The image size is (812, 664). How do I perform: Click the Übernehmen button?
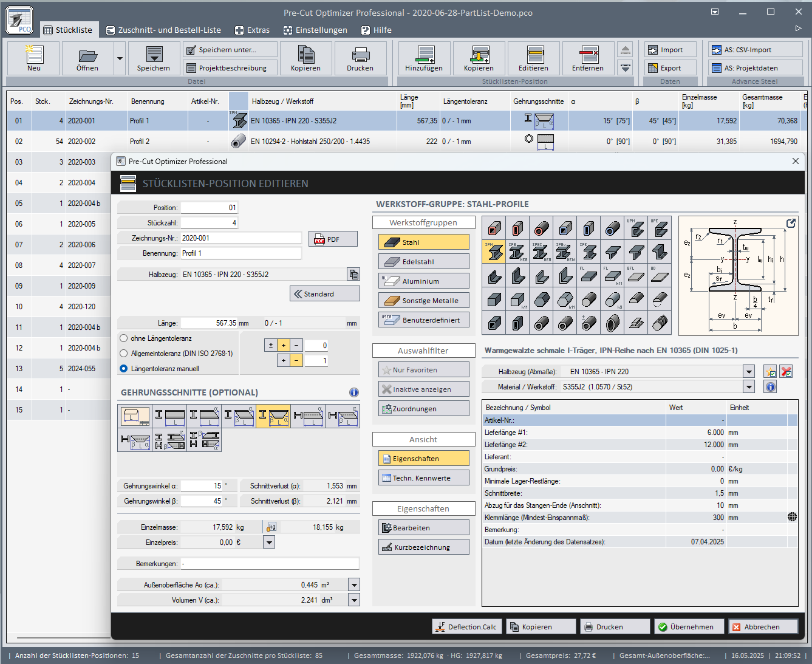click(x=689, y=627)
